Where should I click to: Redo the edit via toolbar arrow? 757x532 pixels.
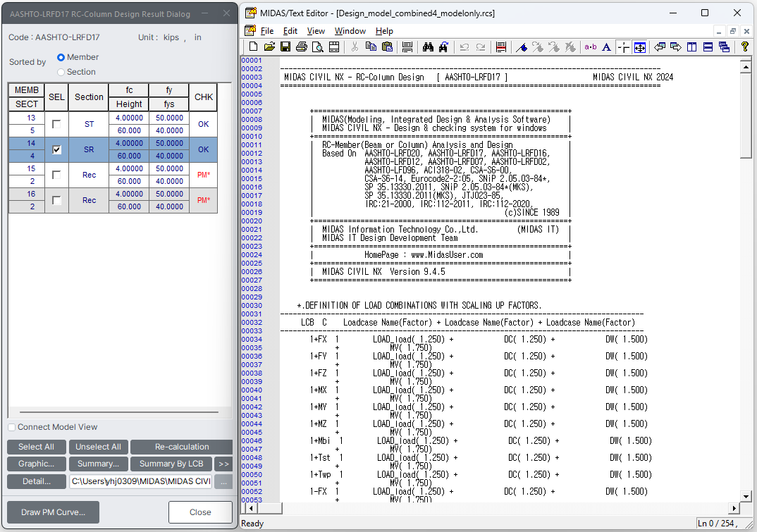(x=481, y=47)
